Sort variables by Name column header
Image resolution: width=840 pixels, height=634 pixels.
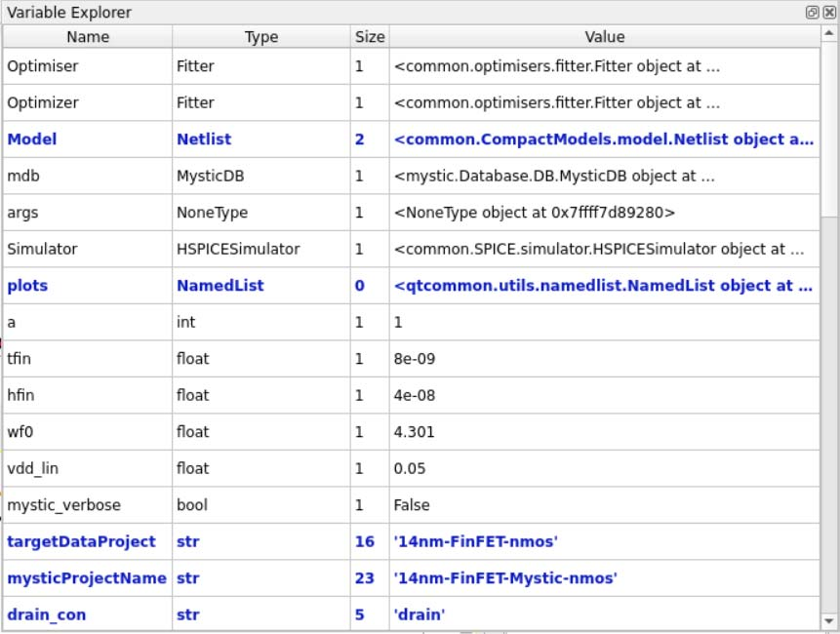(88, 37)
